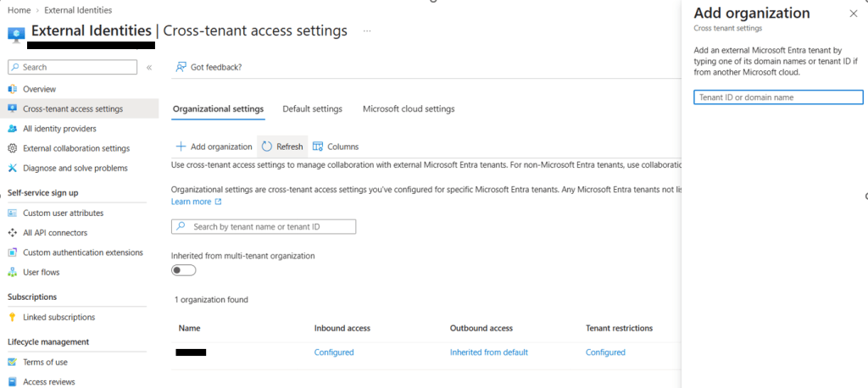This screenshot has width=868, height=388.
Task: Click the magnifier icon in tenant search box
Action: [x=181, y=227]
